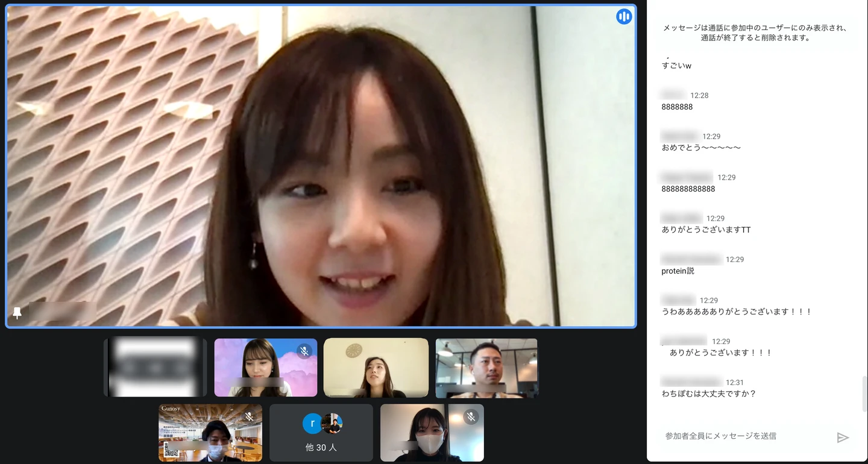The width and height of the screenshot is (868, 464).
Task: Click the pin icon on the main video
Action: pyautogui.click(x=17, y=313)
